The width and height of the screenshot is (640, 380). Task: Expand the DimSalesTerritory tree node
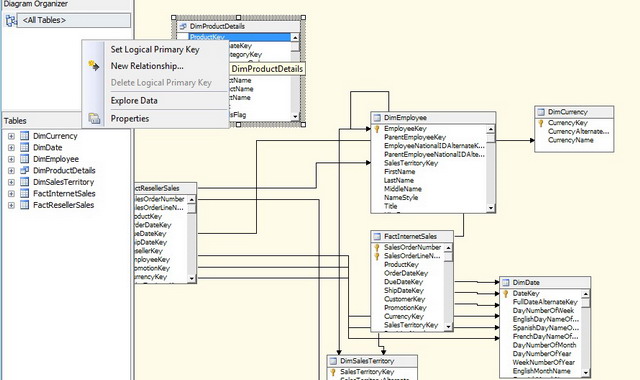[x=11, y=182]
